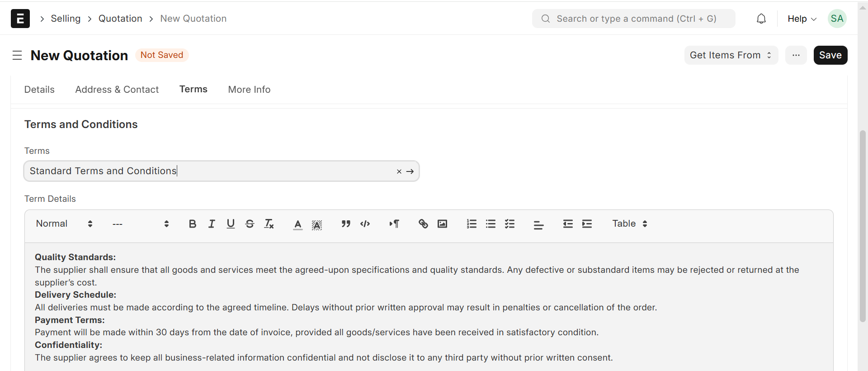Click the underline formatting icon
Viewport: 868px width, 371px height.
(231, 224)
